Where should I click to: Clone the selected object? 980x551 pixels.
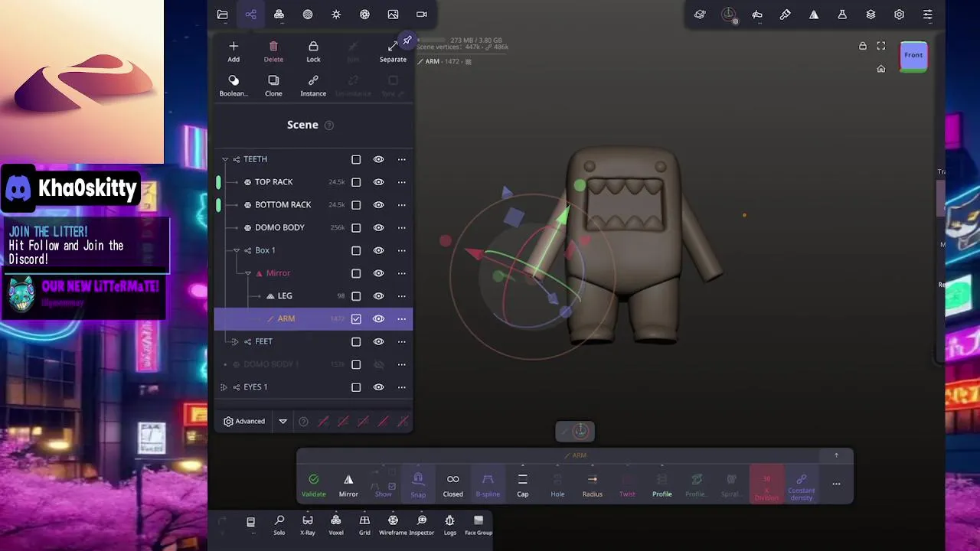pos(273,85)
